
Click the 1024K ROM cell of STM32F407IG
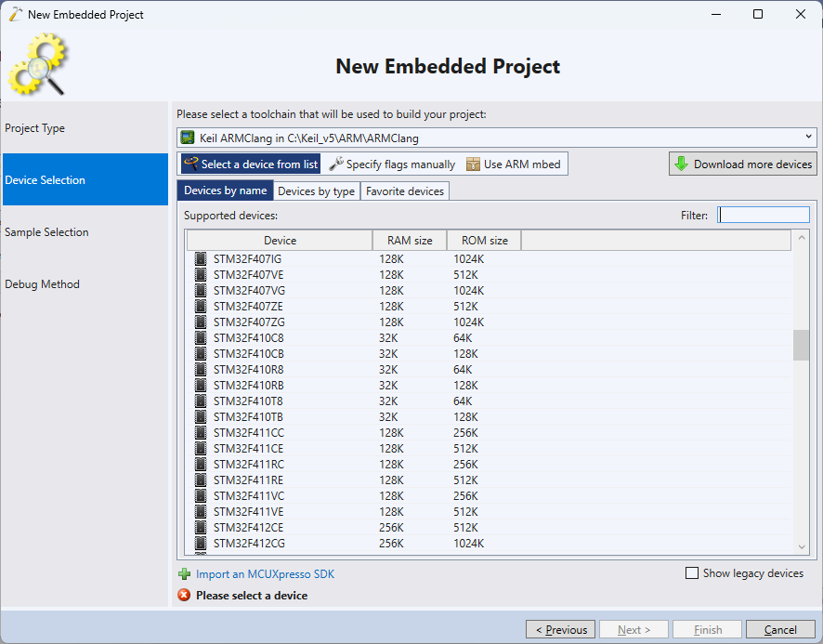(x=469, y=259)
